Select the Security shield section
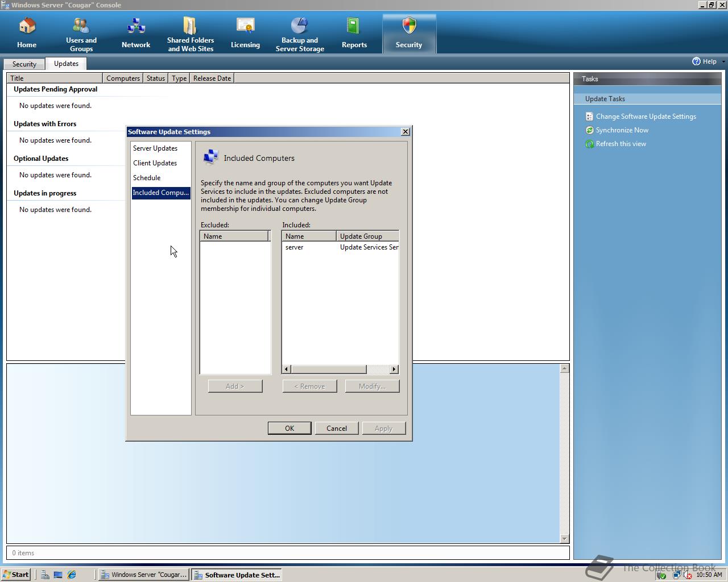Image resolution: width=728 pixels, height=582 pixels. [409, 34]
